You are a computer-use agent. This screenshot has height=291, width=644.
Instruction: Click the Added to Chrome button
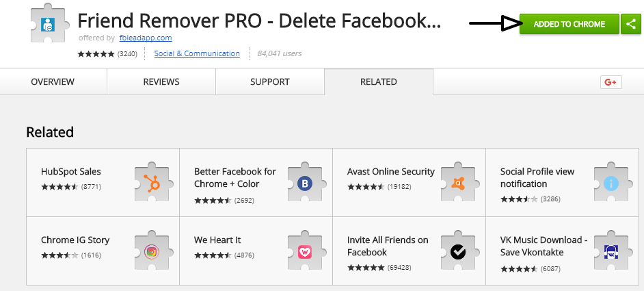[569, 24]
